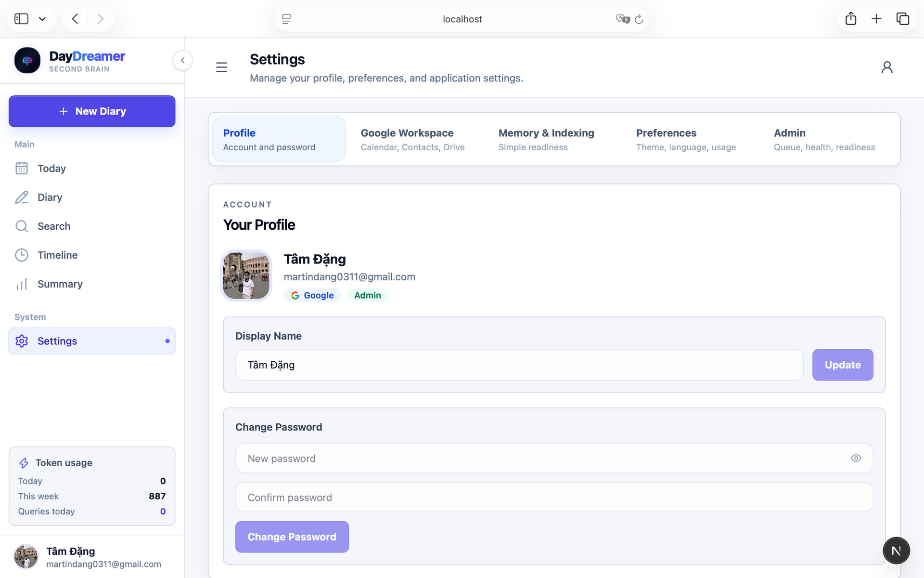924x578 pixels.
Task: Collapse the sidebar with chevron button
Action: coord(183,60)
